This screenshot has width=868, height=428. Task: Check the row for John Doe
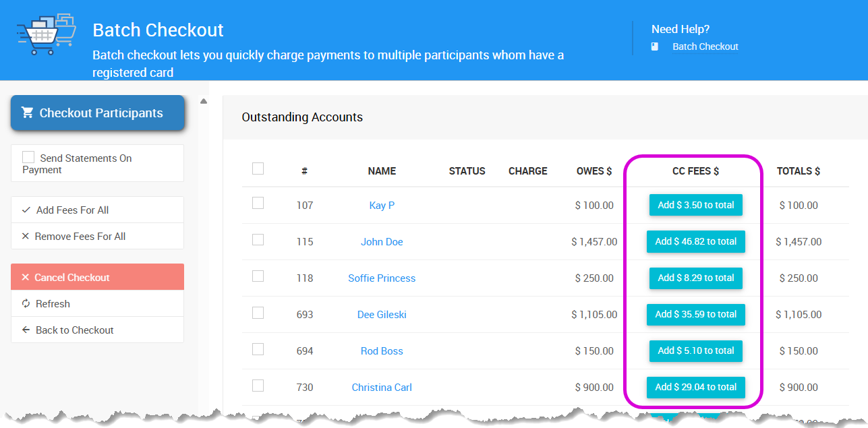(x=258, y=239)
